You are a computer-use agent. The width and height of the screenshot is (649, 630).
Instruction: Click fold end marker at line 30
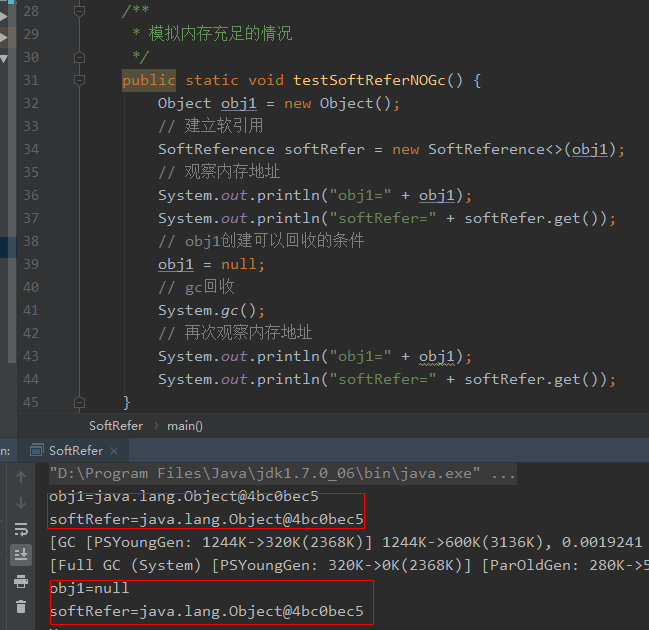point(79,57)
